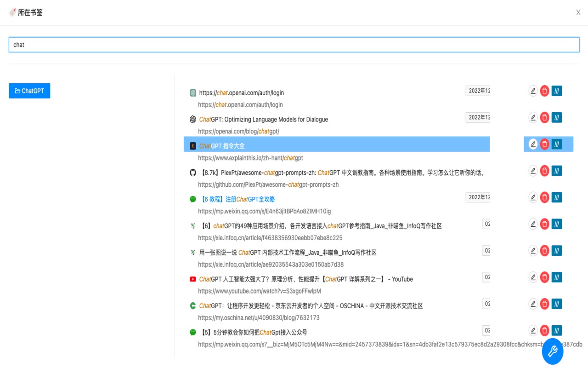
Task: Edit the '5分钟教会你如何把ChatGpt接入公众号' bookmark
Action: click(533, 331)
